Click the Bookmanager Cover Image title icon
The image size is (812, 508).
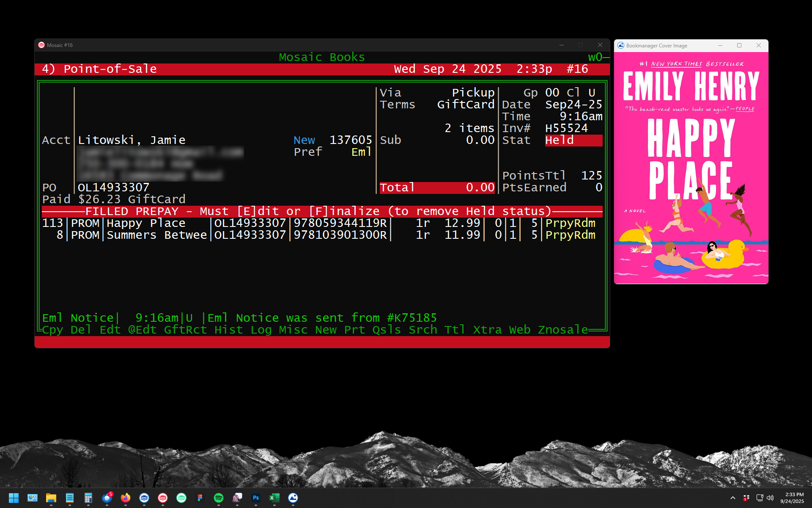click(621, 45)
